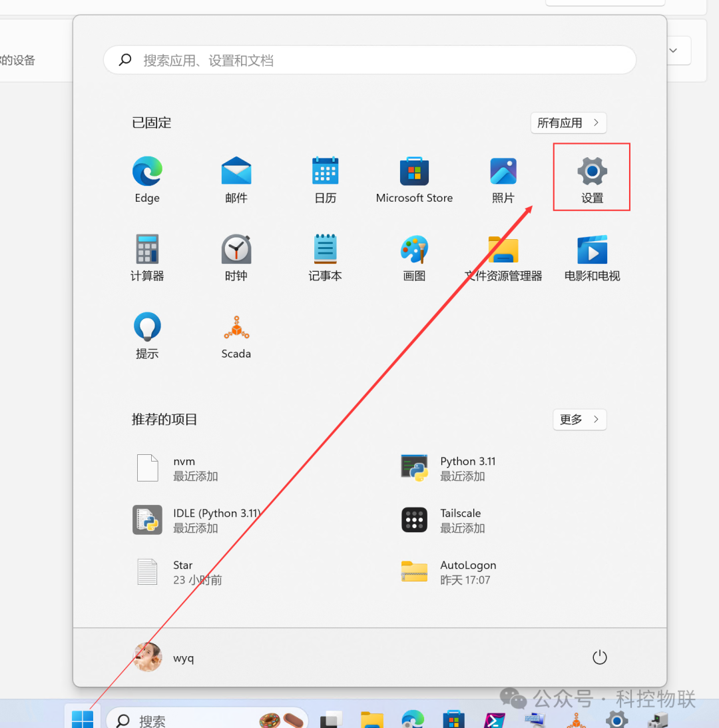Viewport: 719px width, 728px height.
Task: Open the wyq user account options
Action: (166, 657)
